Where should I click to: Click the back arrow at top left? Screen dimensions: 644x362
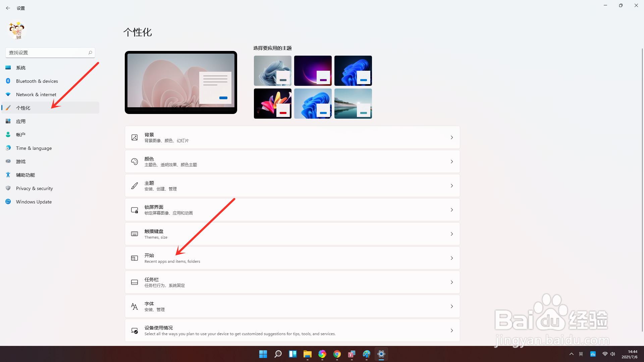[8, 8]
